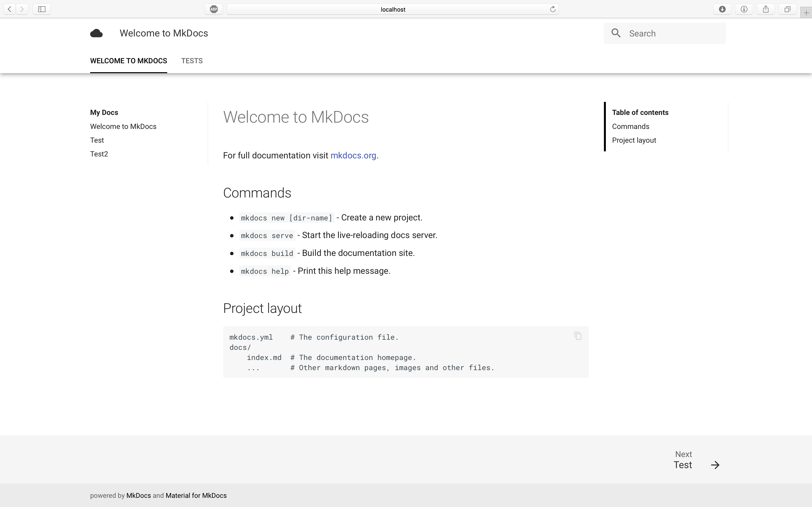Click the next page arrow icon

point(715,465)
